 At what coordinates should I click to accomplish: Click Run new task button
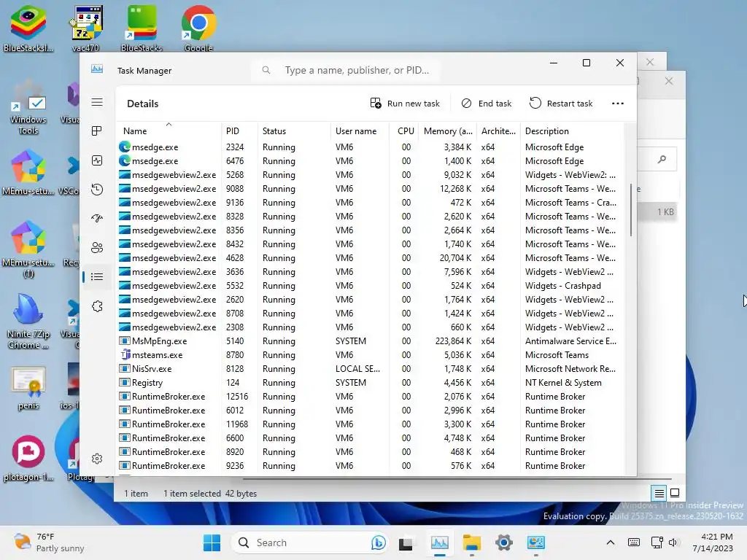pos(405,104)
